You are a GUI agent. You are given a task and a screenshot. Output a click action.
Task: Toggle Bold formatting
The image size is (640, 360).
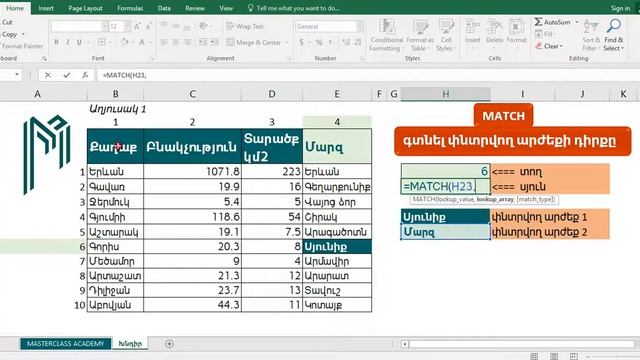56,42
